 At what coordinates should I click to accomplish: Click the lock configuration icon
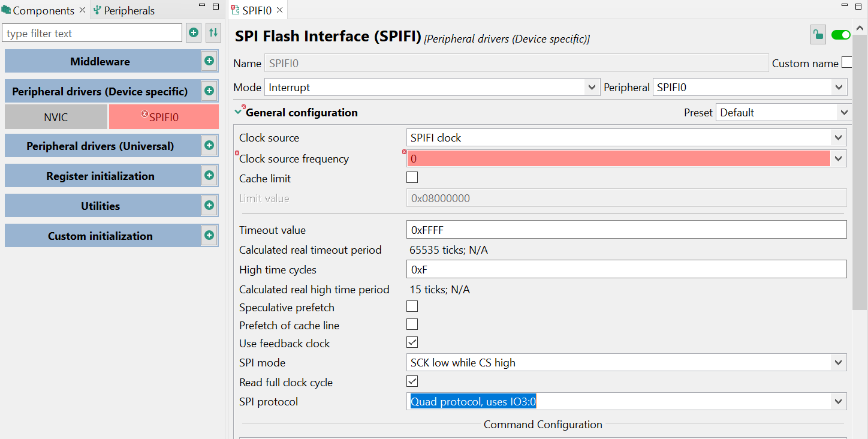(818, 34)
